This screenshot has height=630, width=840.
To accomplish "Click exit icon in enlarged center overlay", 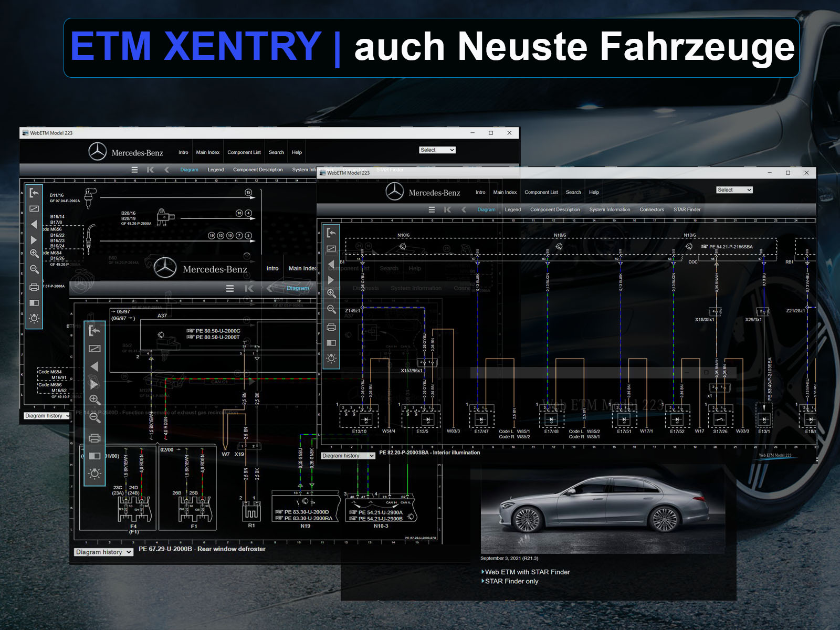I will [94, 330].
